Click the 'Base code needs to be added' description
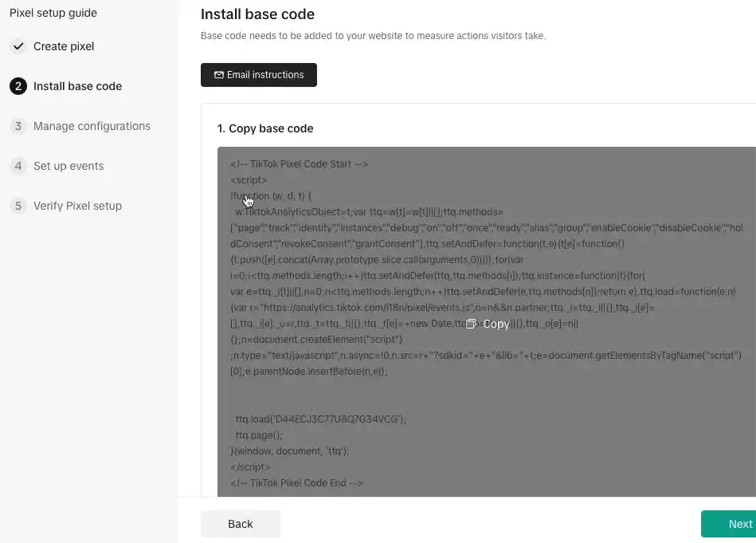Screen dimensions: 756x543 (x=373, y=36)
